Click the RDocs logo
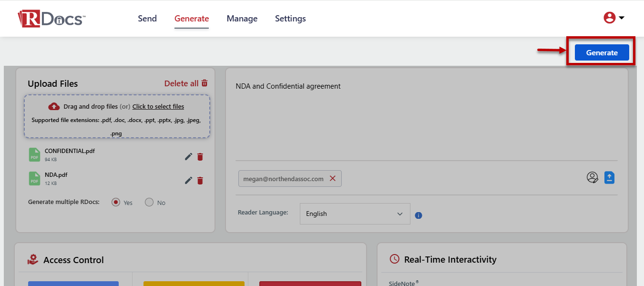This screenshot has height=286, width=644. (x=51, y=19)
